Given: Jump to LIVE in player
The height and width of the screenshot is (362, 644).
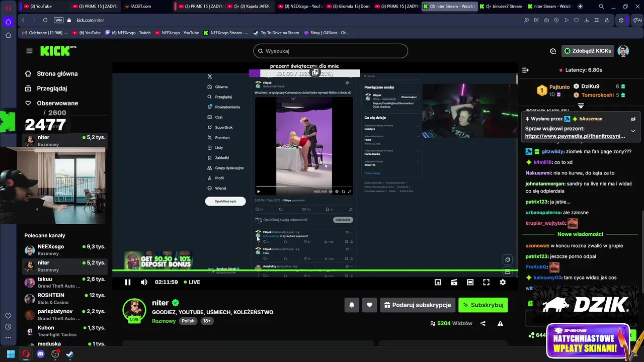Looking at the screenshot, I should coord(192,282).
